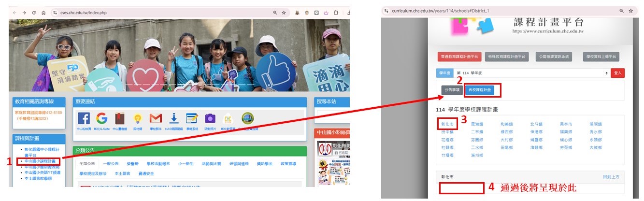This screenshot has width=644, height=201.
Task: Click the forward arrow in the left browser
Action: [x=24, y=13]
